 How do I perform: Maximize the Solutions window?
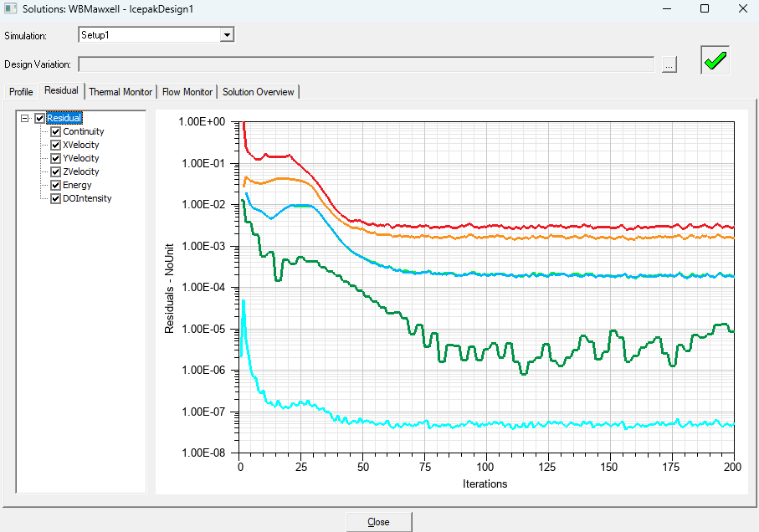[x=705, y=8]
